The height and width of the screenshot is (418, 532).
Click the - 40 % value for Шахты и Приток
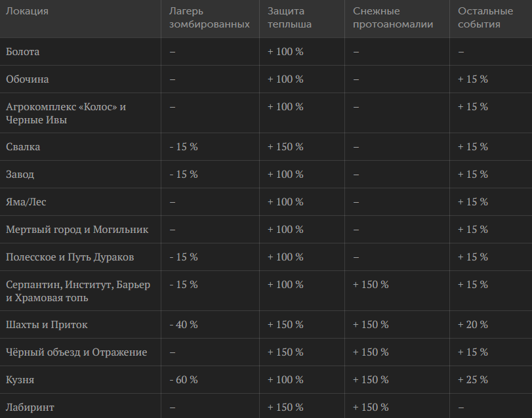coord(184,324)
